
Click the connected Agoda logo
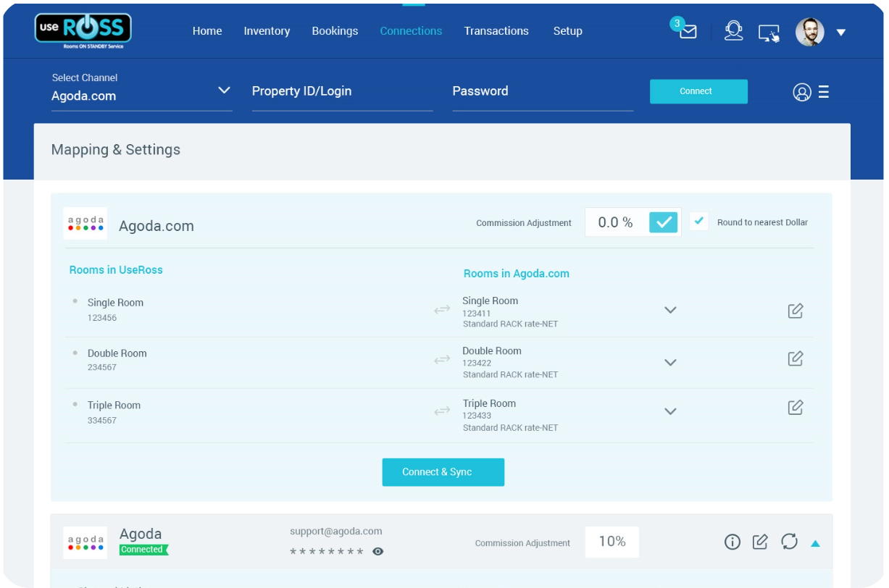coord(85,542)
